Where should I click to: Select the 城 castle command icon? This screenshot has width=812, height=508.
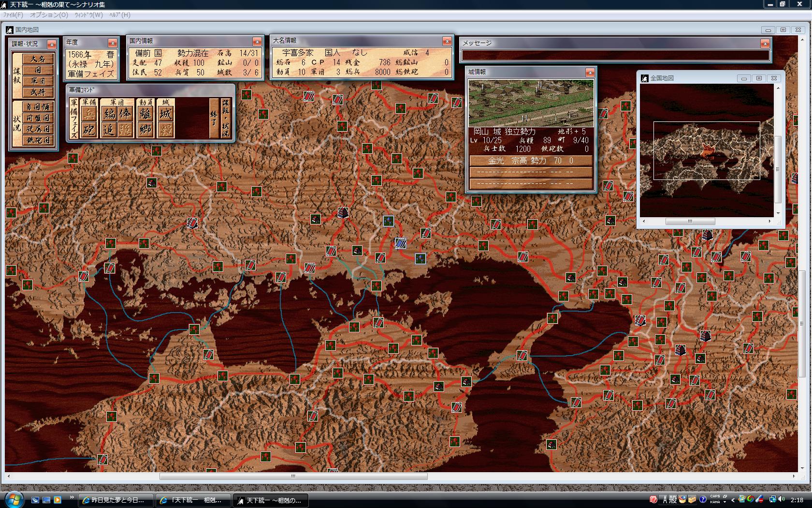point(166,114)
